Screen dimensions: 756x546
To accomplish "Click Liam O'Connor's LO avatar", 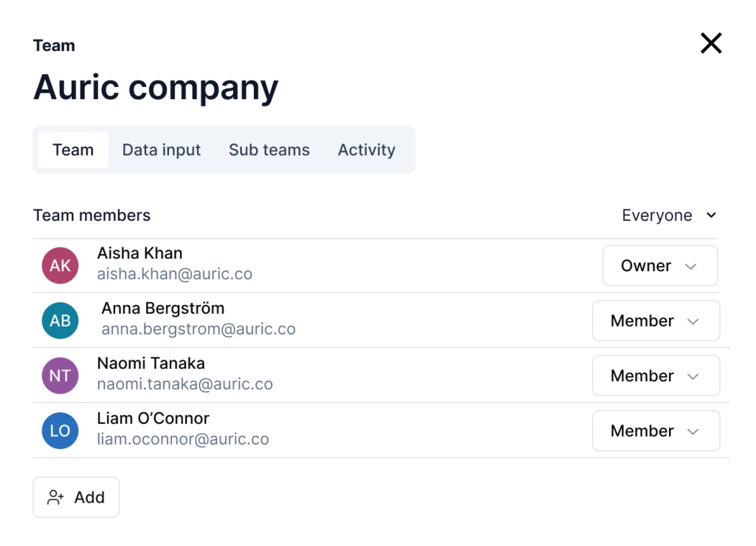I will coord(60,431).
